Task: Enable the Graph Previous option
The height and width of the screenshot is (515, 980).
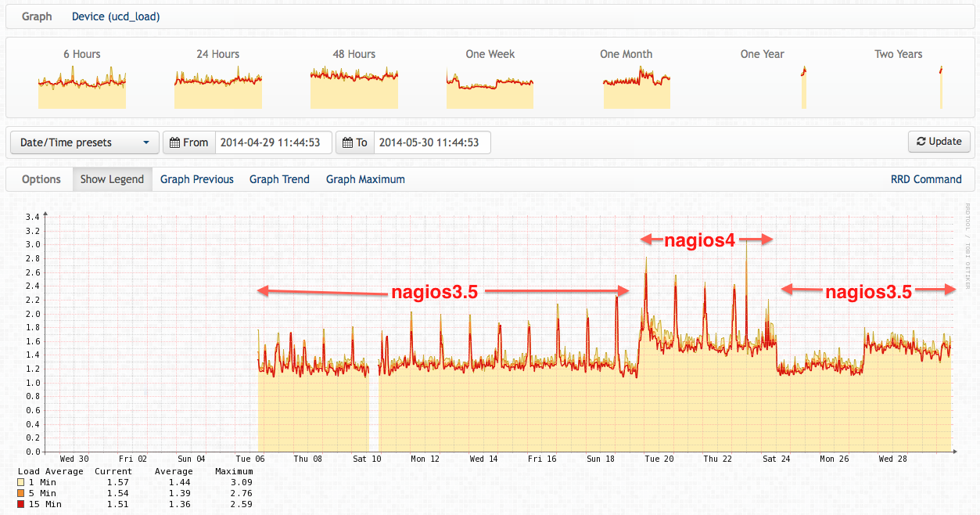Action: tap(197, 179)
